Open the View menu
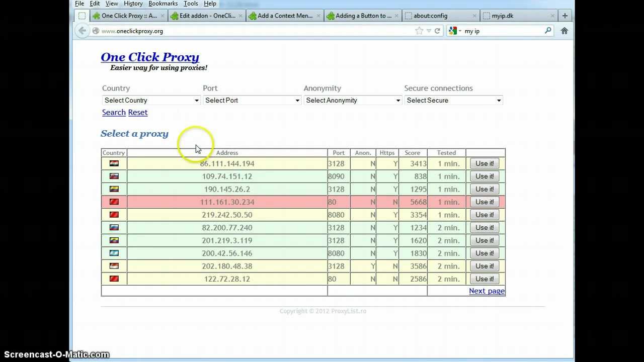The image size is (644, 362). tap(112, 4)
